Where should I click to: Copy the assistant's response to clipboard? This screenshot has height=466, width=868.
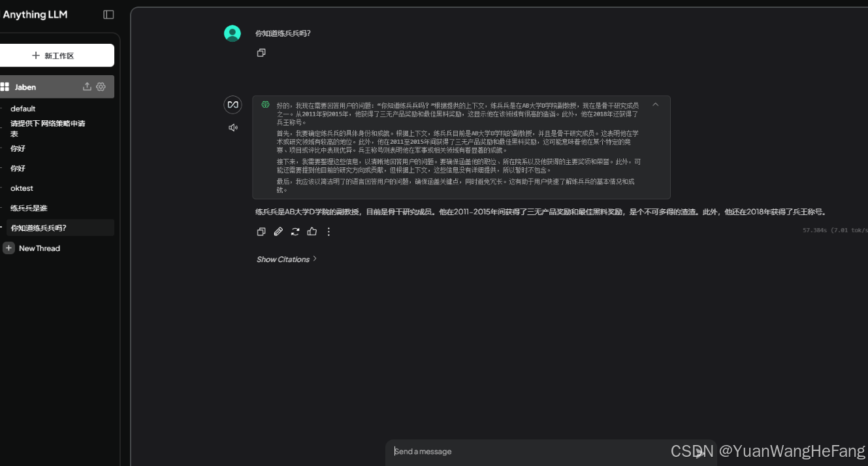tap(261, 231)
